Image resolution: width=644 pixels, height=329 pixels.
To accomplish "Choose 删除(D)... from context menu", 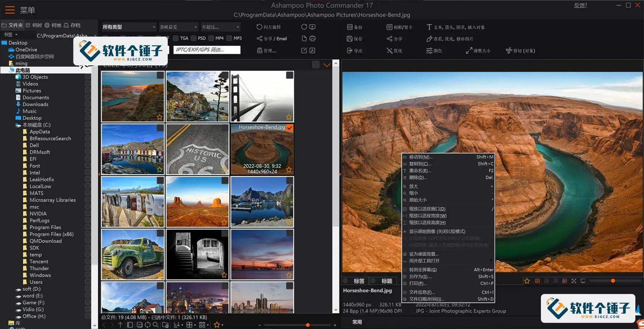I will (x=449, y=177).
